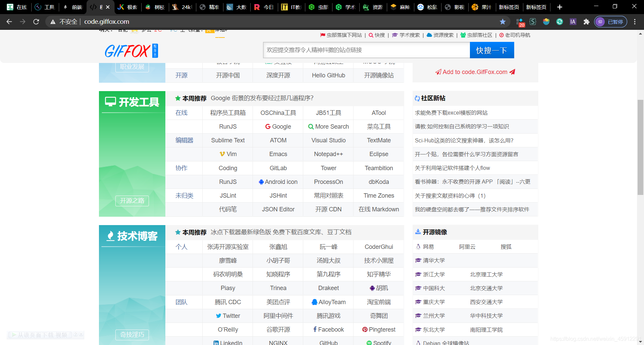Open the 虫部落社区 top link

coord(476,35)
